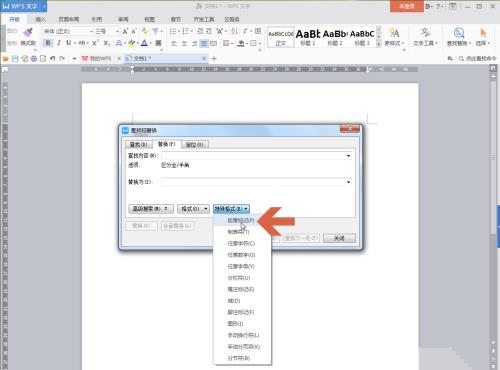Click the undo arrow icon
The height and width of the screenshot is (370, 500).
point(53,59)
